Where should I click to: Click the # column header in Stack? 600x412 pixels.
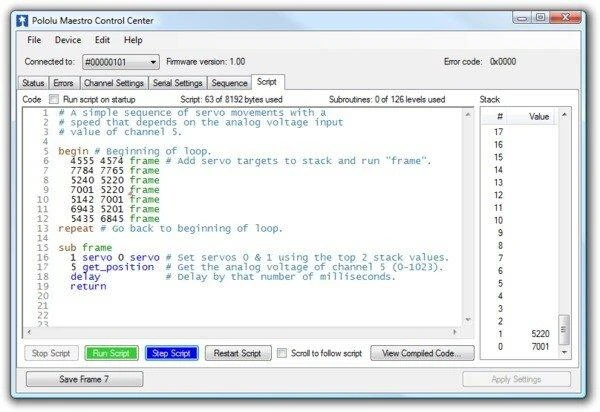(494, 116)
